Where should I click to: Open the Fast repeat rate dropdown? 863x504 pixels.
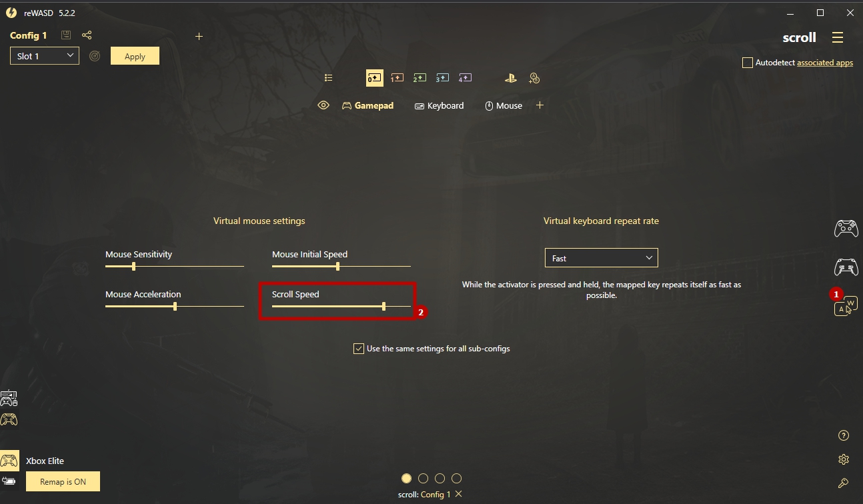[602, 258]
